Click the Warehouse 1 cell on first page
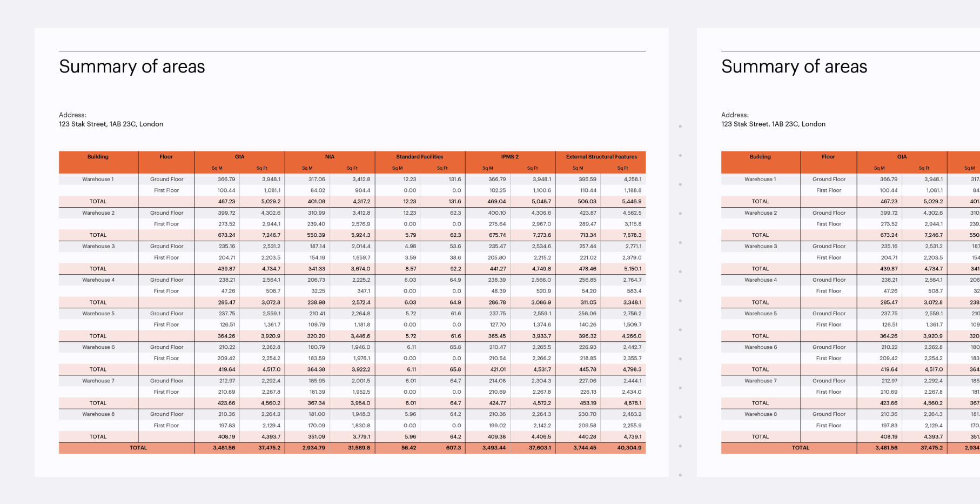This screenshot has width=980, height=504. tap(98, 180)
